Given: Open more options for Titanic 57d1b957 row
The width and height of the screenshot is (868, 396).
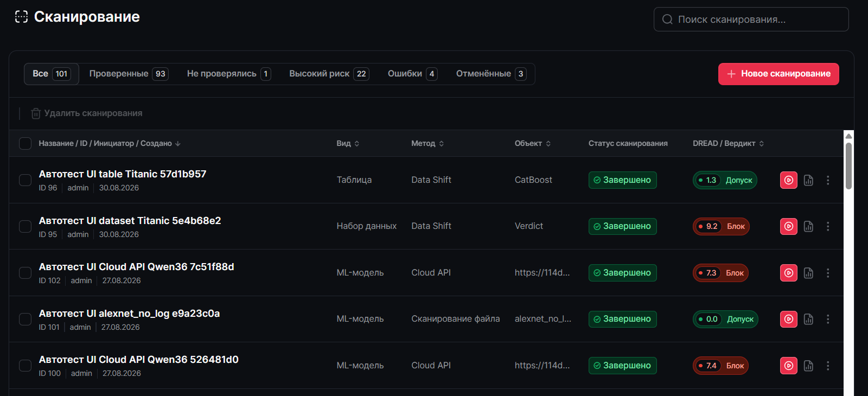Looking at the screenshot, I should coord(828,180).
